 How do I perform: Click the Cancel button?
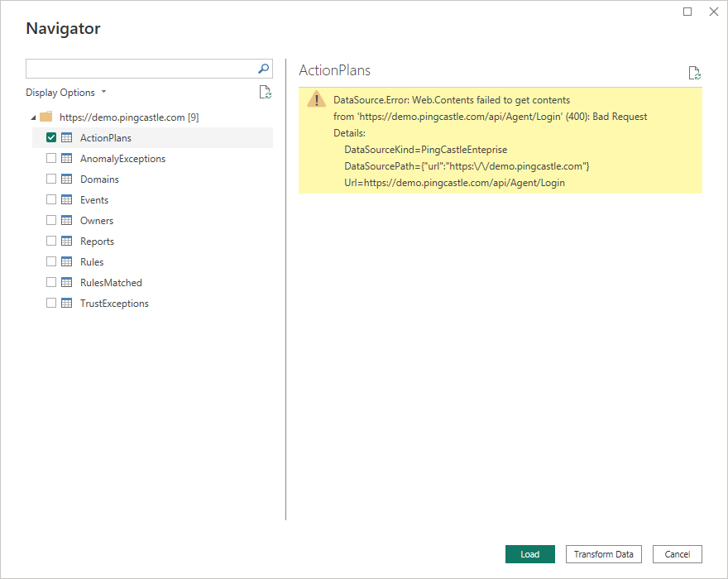coord(678,554)
